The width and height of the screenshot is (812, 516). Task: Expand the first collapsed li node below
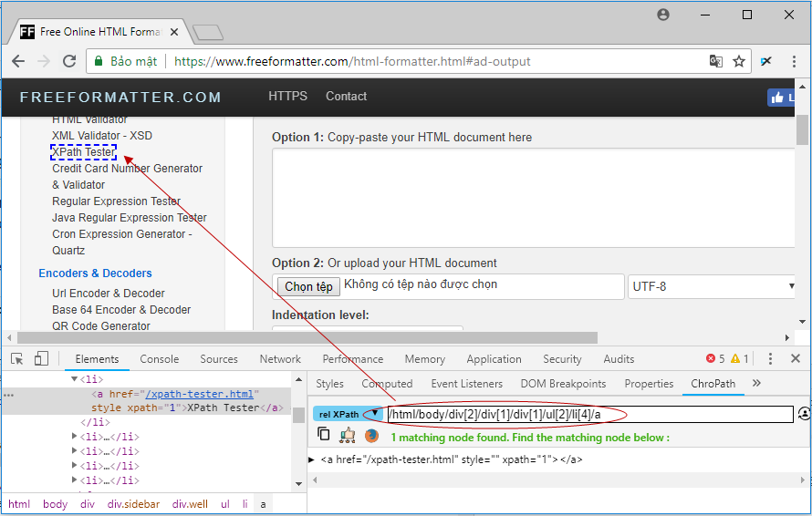[x=74, y=437]
